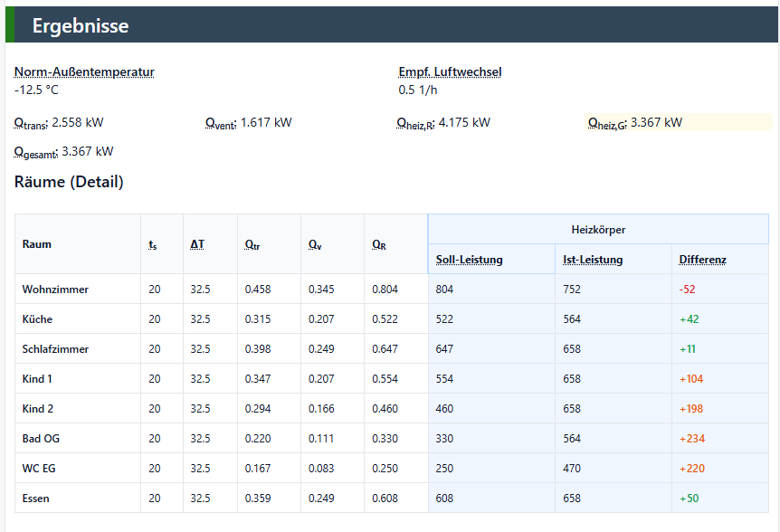Click the Heizkörper group header
The height and width of the screenshot is (532, 780).
click(598, 229)
